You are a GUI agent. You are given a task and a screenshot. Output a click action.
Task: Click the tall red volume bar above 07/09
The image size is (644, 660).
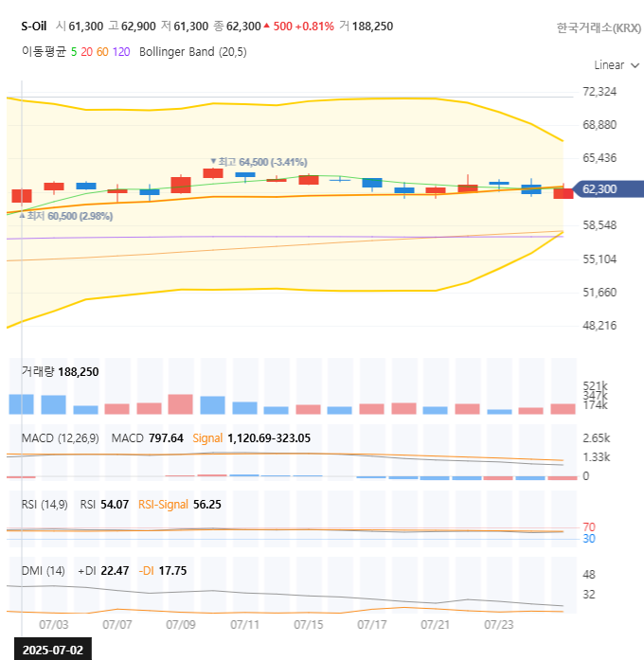[181, 404]
